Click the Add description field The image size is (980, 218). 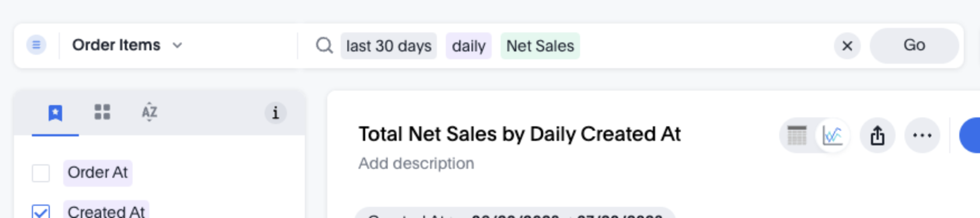(x=416, y=163)
